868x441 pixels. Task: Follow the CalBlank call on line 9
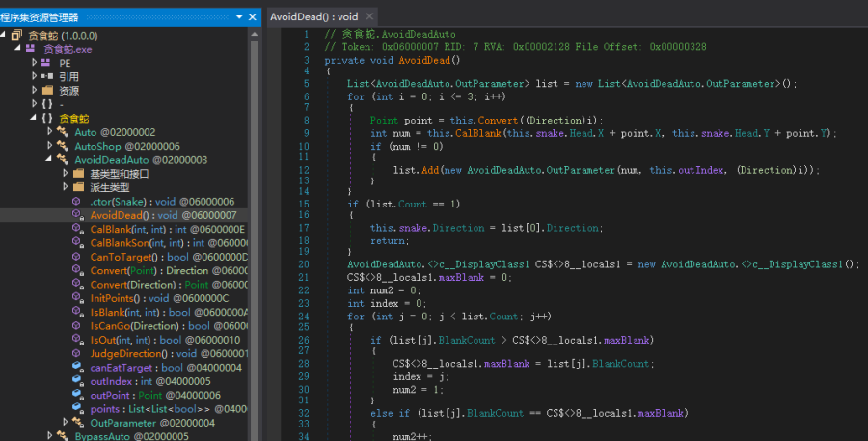(x=478, y=133)
